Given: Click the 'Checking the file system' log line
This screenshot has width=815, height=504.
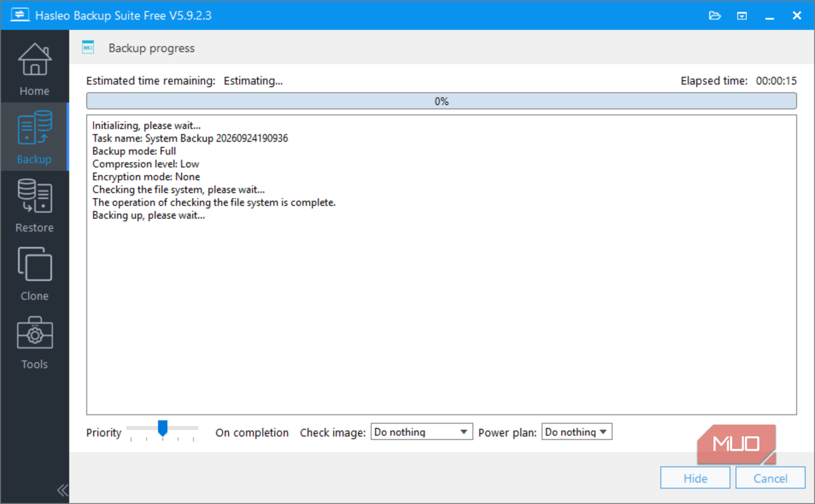Looking at the screenshot, I should [x=179, y=189].
